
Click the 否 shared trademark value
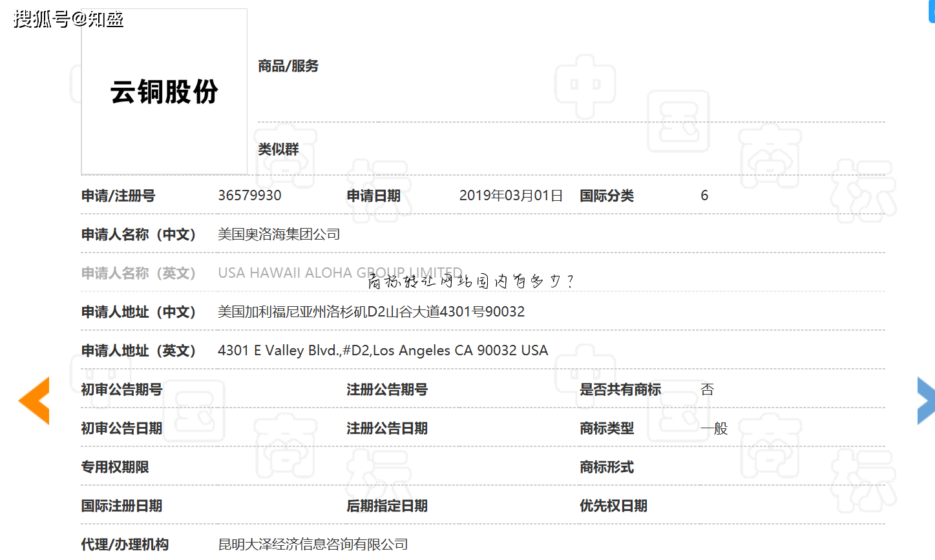pyautogui.click(x=708, y=389)
